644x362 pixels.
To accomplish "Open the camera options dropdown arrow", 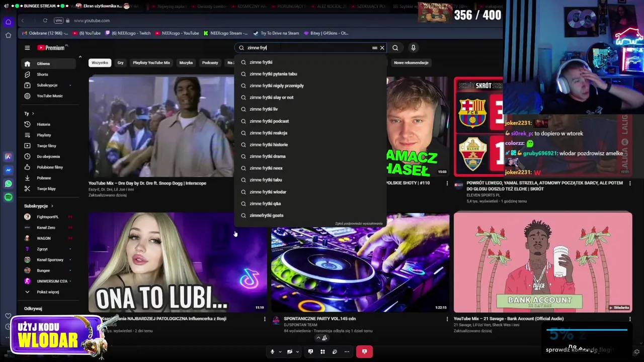I will pos(297,352).
